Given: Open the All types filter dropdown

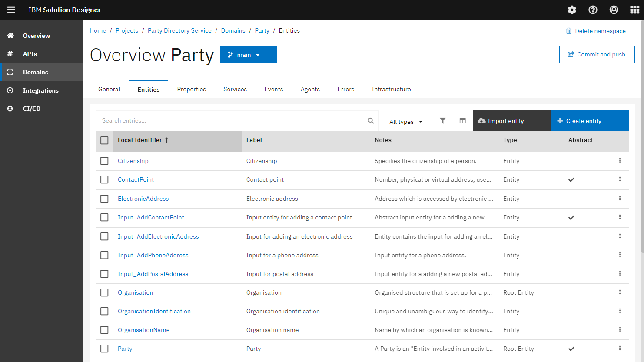Looking at the screenshot, I should [405, 122].
